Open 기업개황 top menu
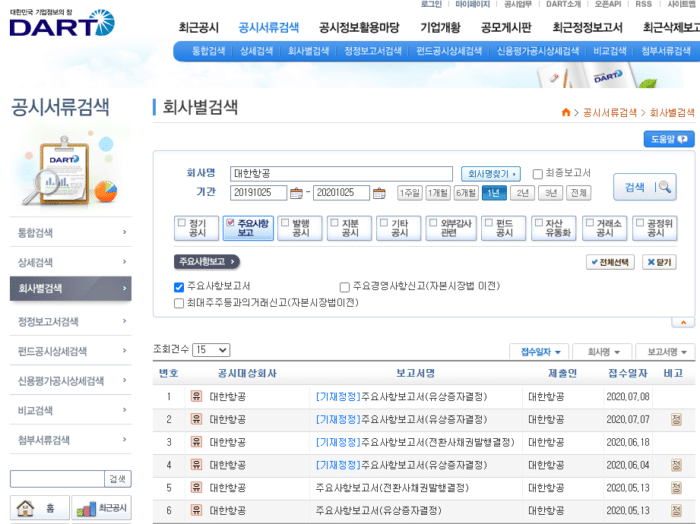Screen dimensions: 700x524 pos(440,28)
